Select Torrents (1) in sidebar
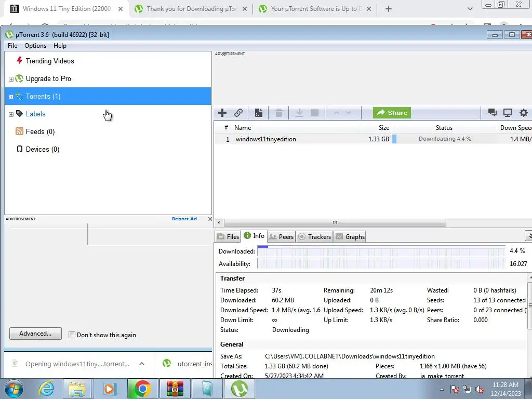This screenshot has width=532, height=399. coord(108,96)
